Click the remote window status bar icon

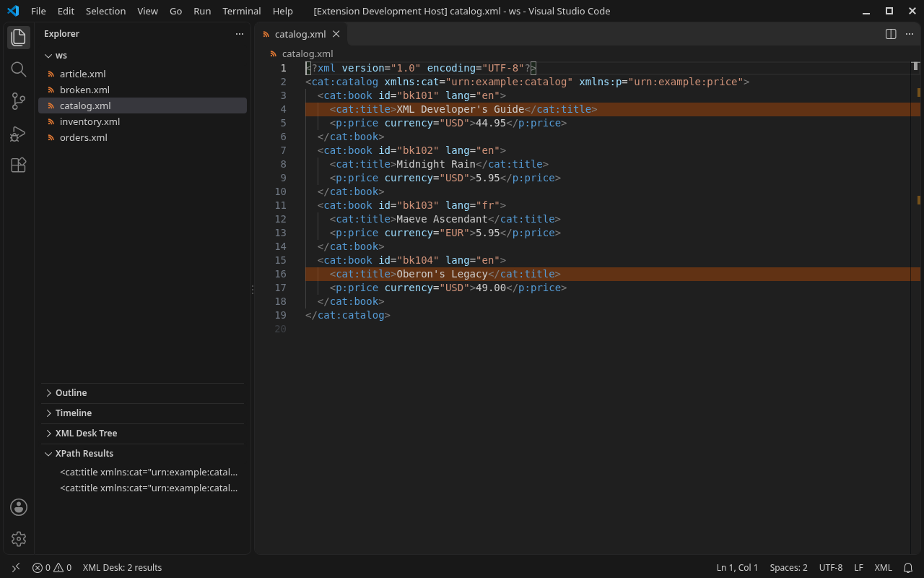point(16,568)
